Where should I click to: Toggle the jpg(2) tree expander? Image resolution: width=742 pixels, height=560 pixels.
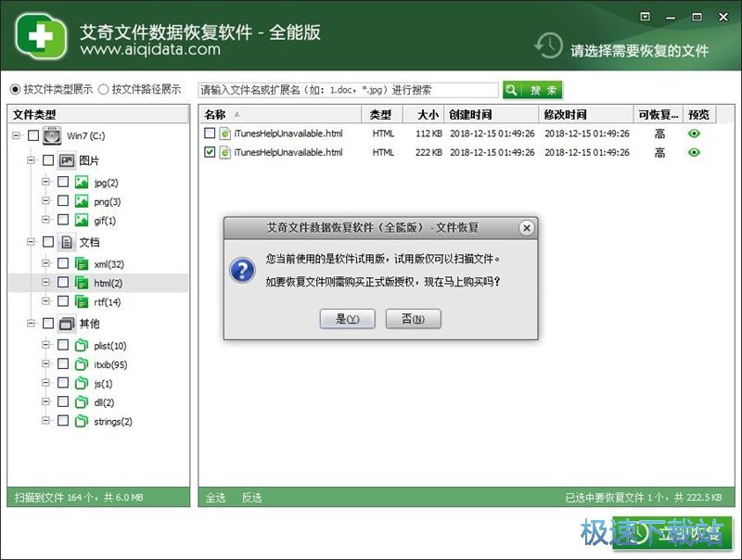coord(45,182)
